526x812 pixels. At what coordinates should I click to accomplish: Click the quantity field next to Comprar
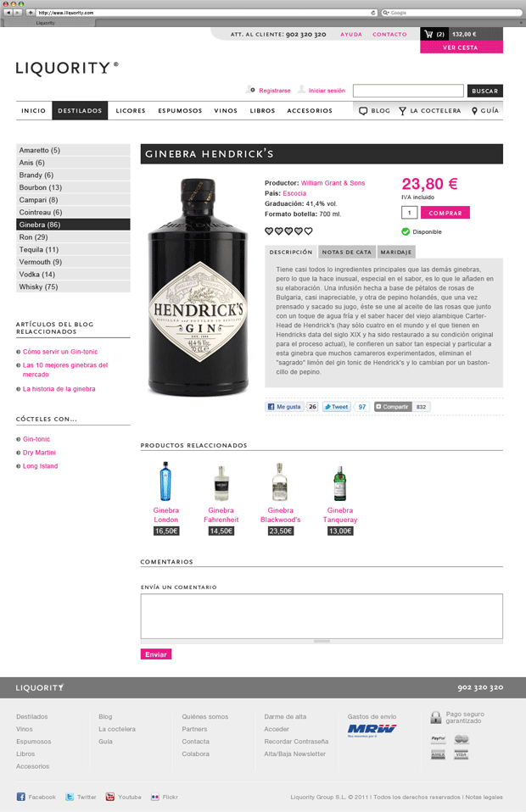click(410, 212)
